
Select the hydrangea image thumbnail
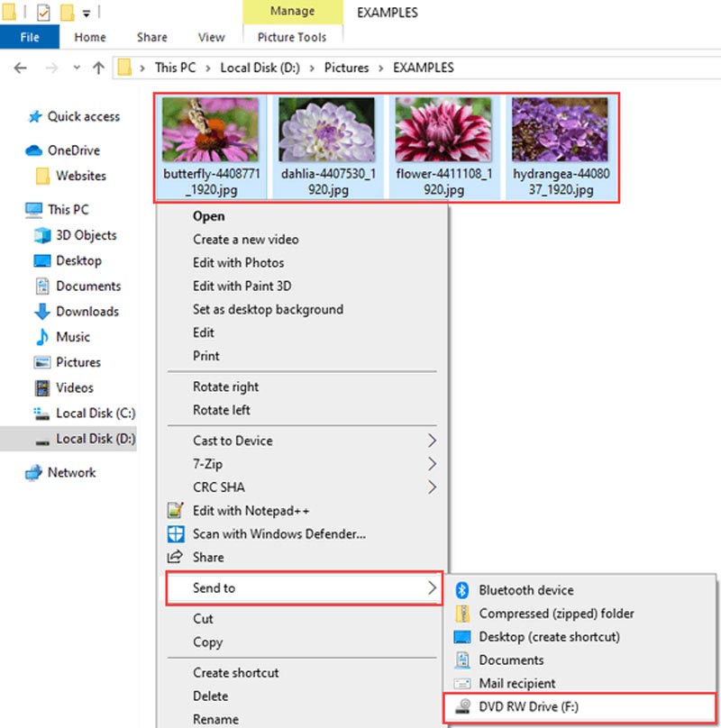[560, 130]
